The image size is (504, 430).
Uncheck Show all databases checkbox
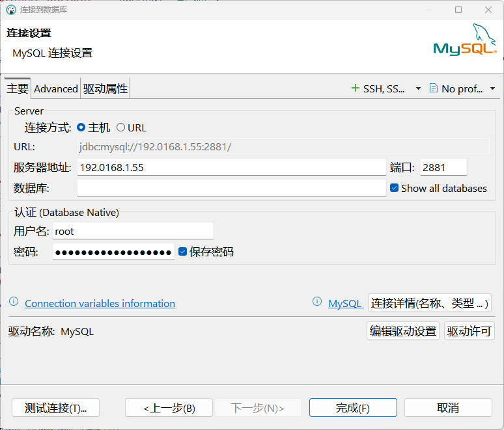(394, 188)
